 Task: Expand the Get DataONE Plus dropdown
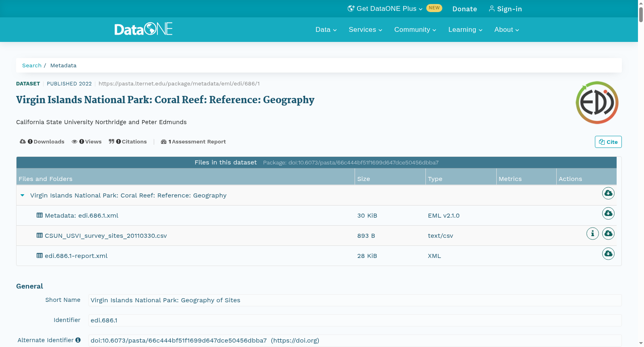pyautogui.click(x=385, y=8)
